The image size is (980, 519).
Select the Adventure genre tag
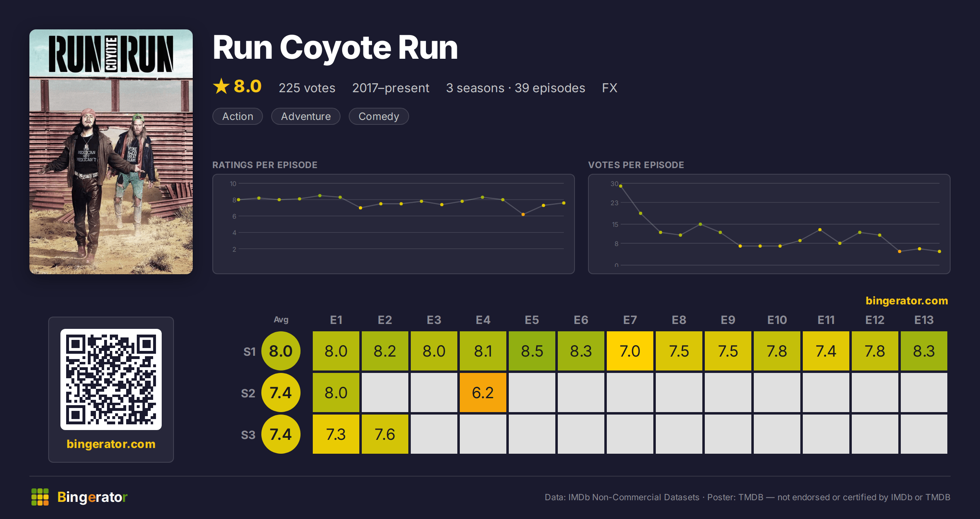[306, 116]
